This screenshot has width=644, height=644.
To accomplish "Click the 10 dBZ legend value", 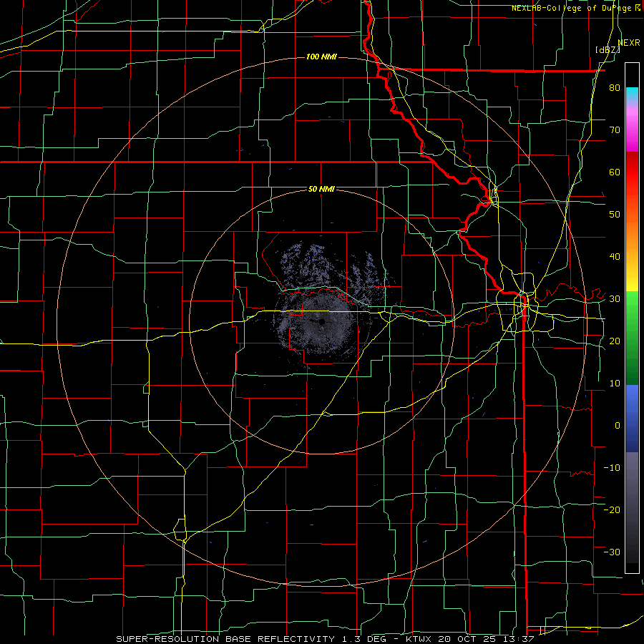I will pos(615,384).
